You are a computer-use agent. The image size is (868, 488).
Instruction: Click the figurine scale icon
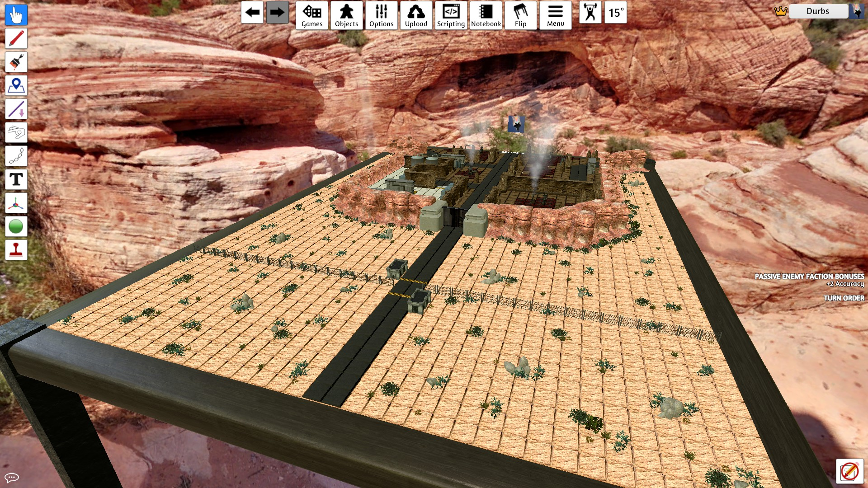tap(590, 13)
